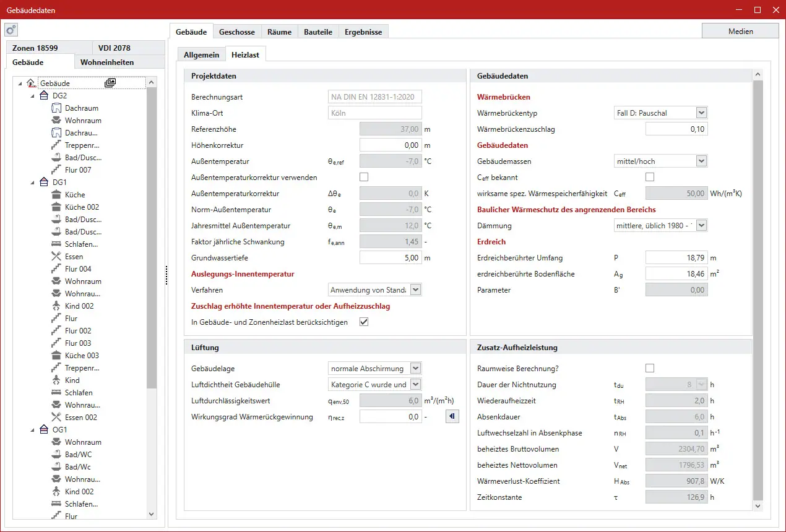Click the Grundwassertiefe input field

[391, 258]
